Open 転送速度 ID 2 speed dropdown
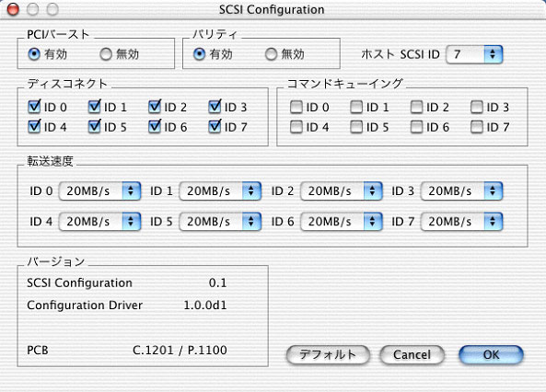This screenshot has height=392, width=546. pyautogui.click(x=342, y=190)
